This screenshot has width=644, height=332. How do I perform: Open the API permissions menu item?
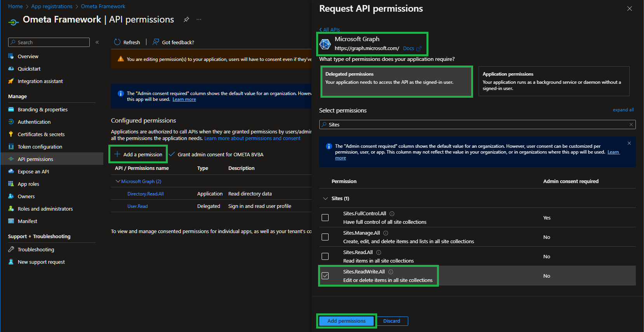tap(52, 159)
